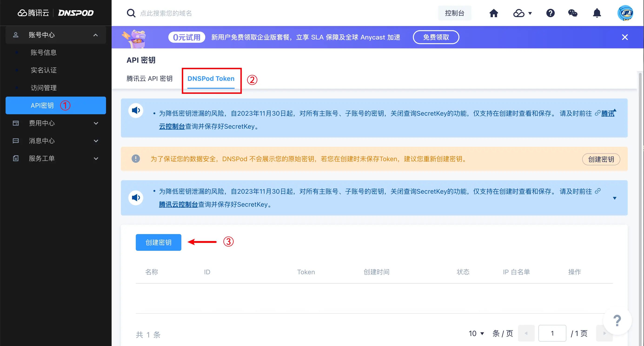Expand the 费用中心 sidebar section

tap(96, 123)
